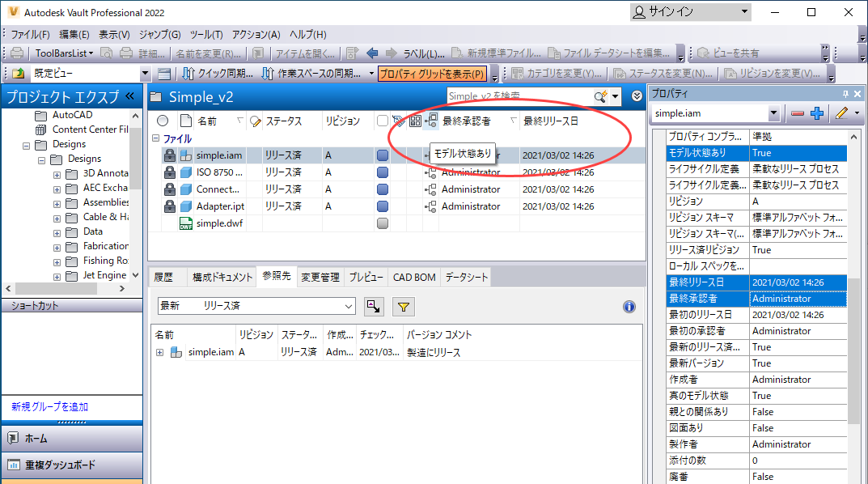Click the document type column header icon
The width and height of the screenshot is (868, 484).
click(186, 121)
